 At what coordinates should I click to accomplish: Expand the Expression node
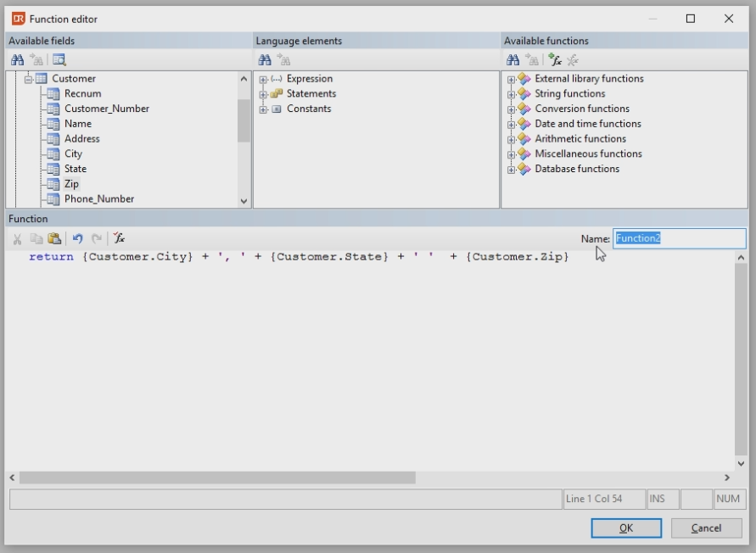pos(263,80)
